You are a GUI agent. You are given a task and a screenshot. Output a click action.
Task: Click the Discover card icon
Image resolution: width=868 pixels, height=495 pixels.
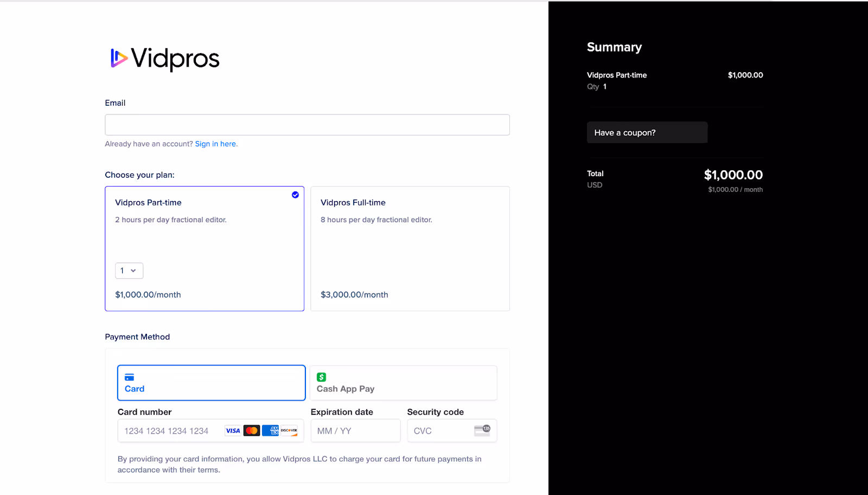point(289,430)
